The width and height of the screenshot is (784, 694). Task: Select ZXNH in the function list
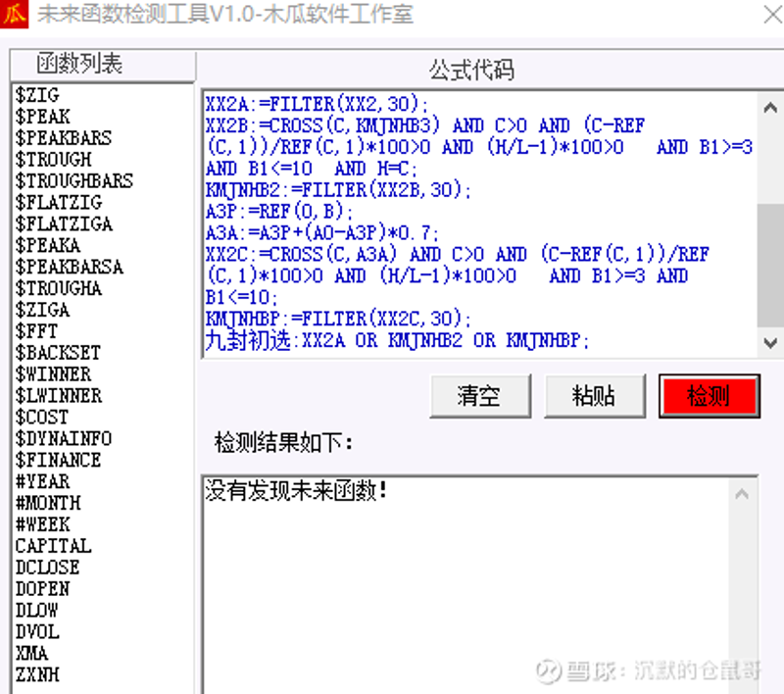tap(37, 675)
